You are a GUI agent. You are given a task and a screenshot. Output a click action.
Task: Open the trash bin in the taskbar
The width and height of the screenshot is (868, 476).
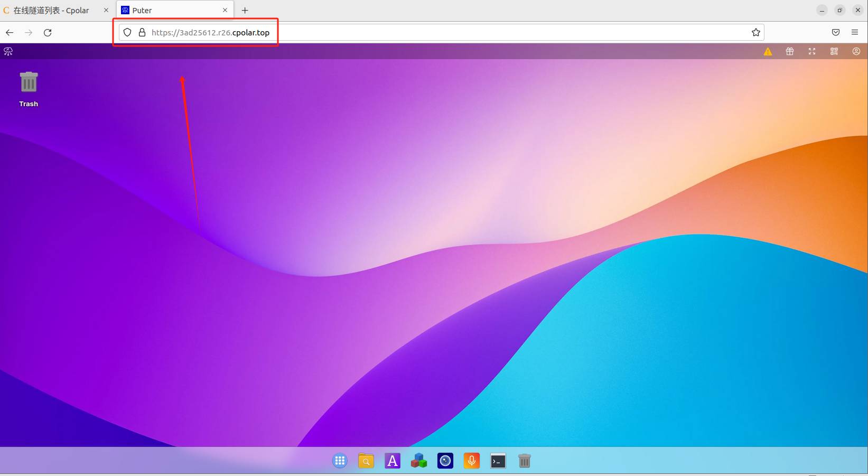(524, 461)
